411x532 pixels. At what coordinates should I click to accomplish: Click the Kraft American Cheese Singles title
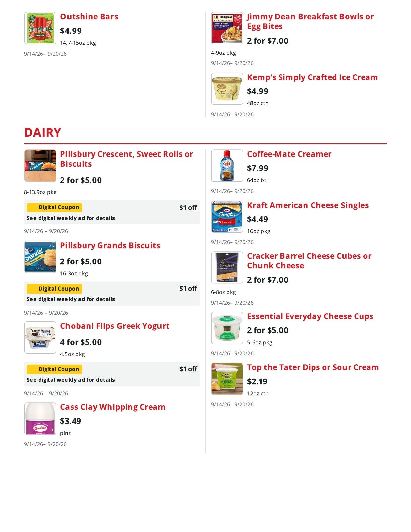point(308,205)
